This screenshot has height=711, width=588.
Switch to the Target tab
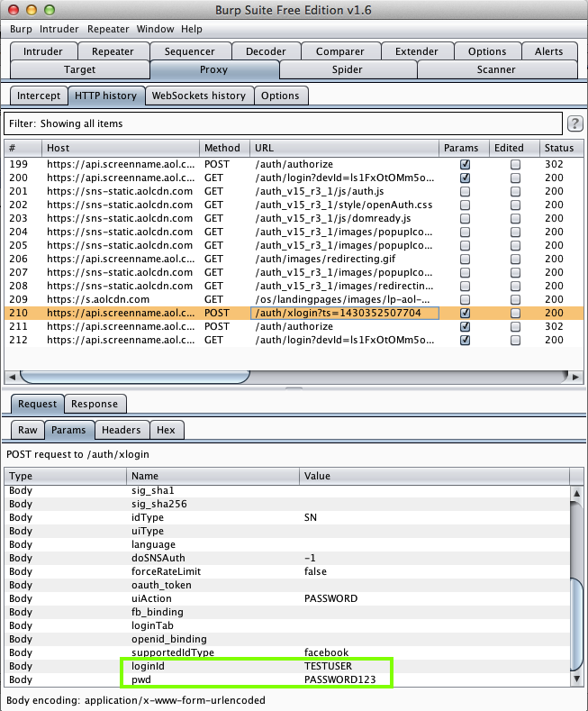pyautogui.click(x=80, y=69)
